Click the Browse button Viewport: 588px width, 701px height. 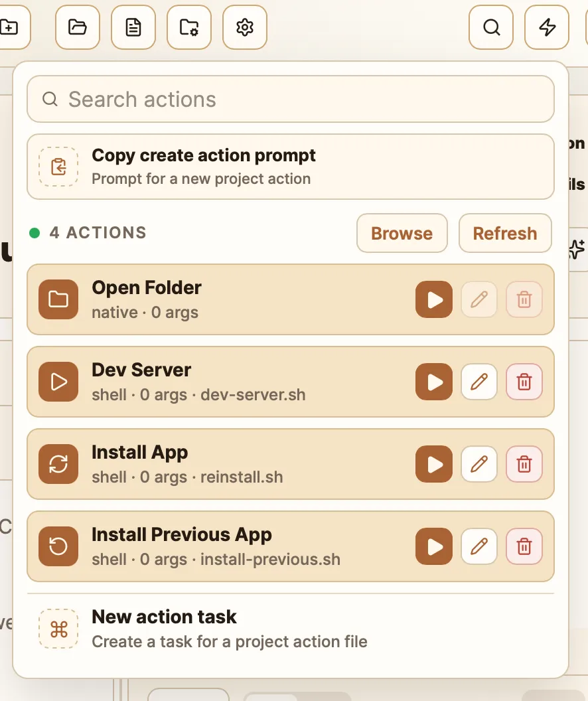(x=402, y=234)
